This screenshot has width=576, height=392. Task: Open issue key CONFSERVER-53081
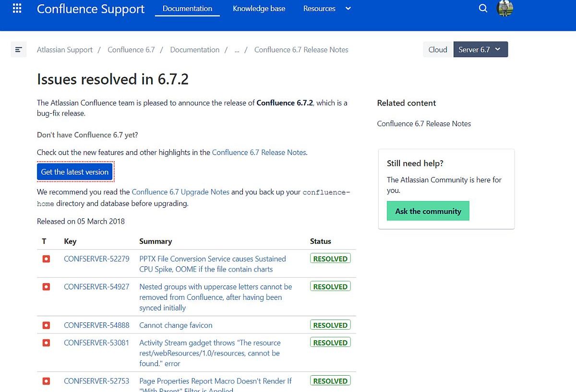coord(96,343)
